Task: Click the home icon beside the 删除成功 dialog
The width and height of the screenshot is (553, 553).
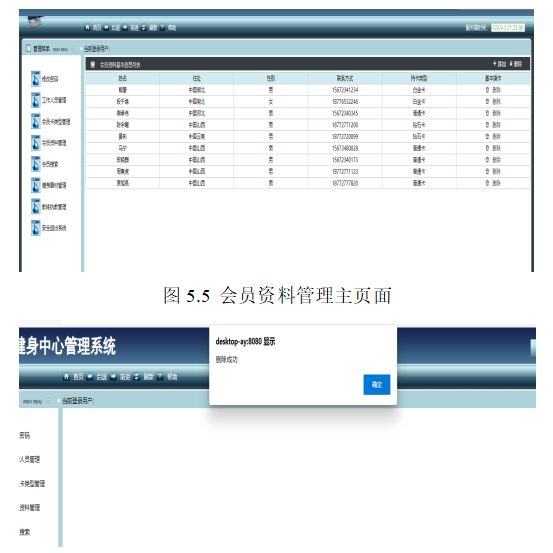Action: (66, 376)
